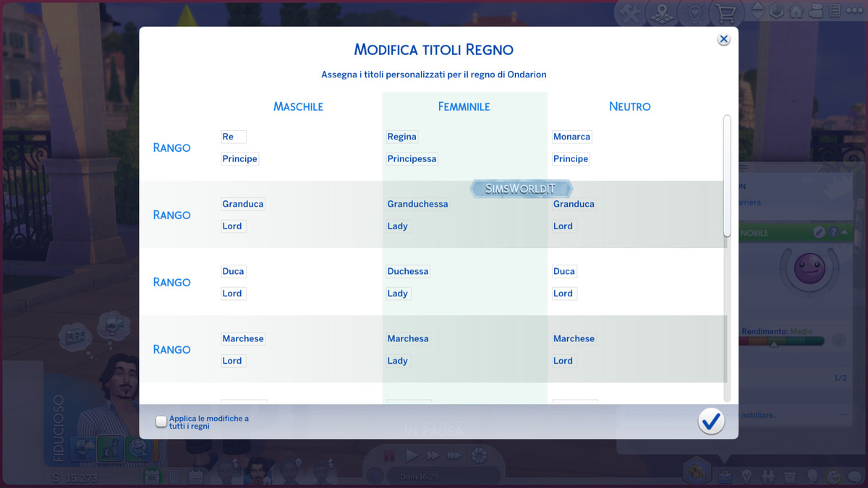Confirm changes with the blue checkmark button
The image size is (868, 488).
tap(711, 421)
